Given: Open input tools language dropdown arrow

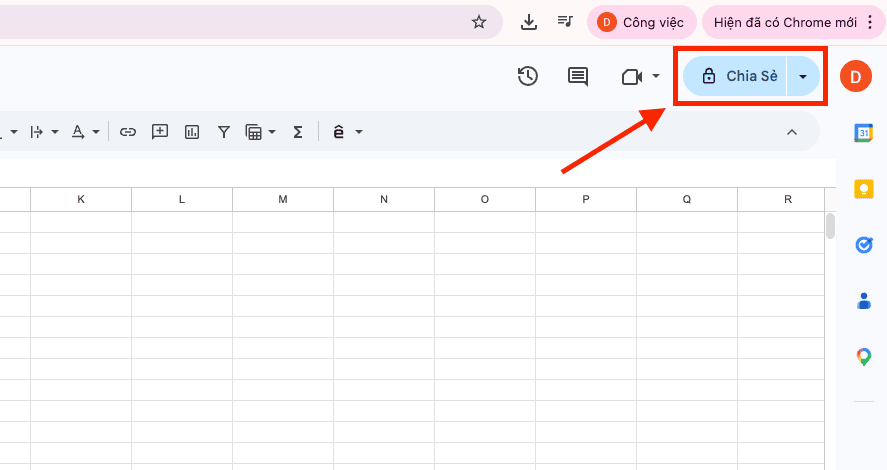Looking at the screenshot, I should pyautogui.click(x=359, y=132).
